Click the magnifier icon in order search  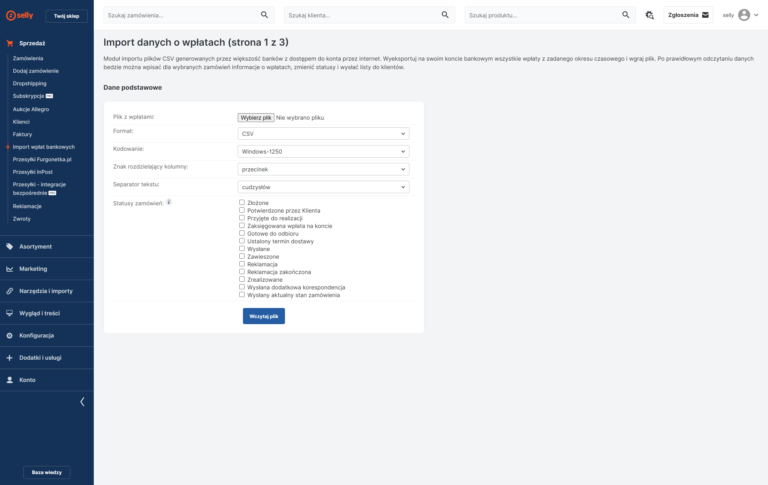[264, 15]
